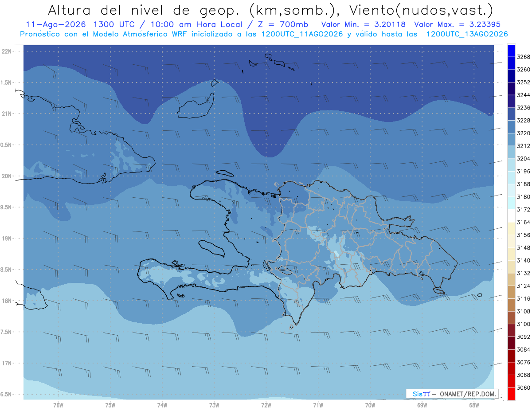
Task: Click the "Z = 700mb" level label
Action: tap(283, 25)
